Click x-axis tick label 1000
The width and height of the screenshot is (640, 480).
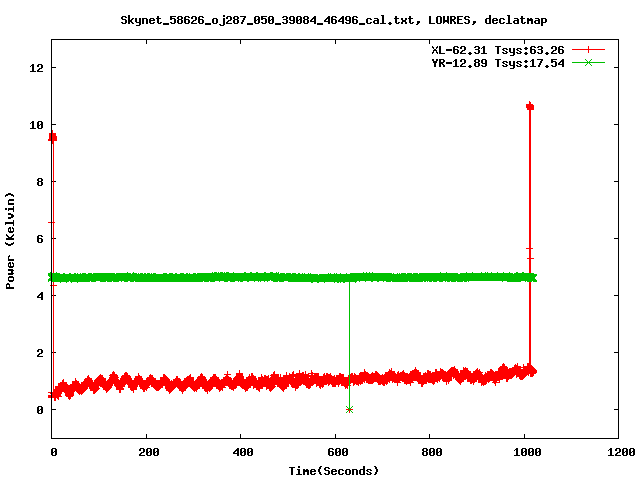tap(527, 452)
